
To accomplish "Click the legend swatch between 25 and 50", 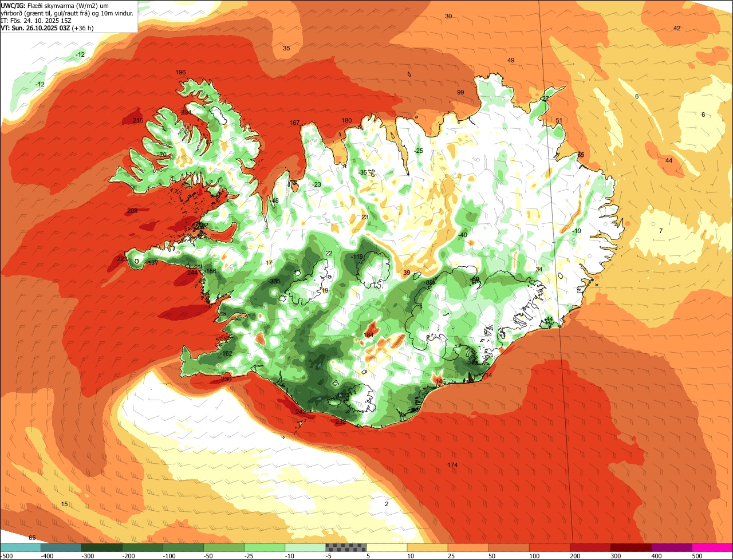I will tap(468, 547).
